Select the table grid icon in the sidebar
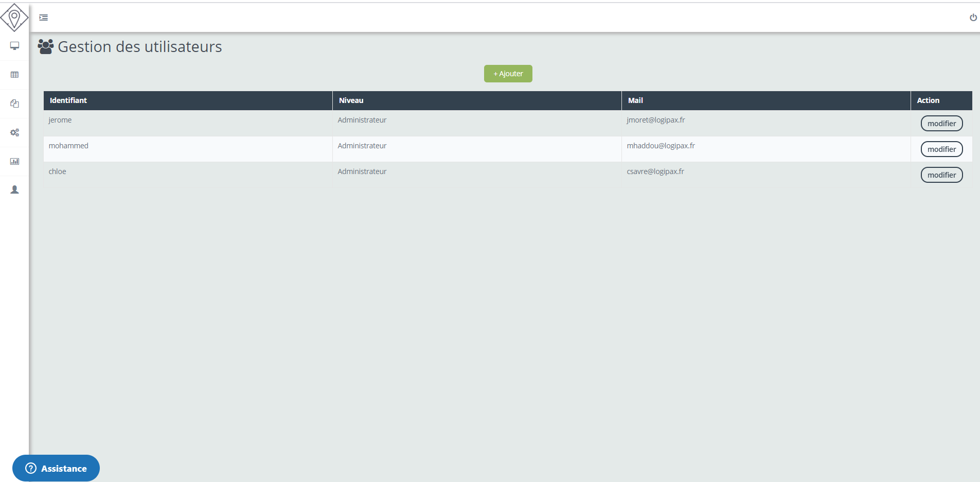Screen dimensions: 980x482 click(x=14, y=75)
